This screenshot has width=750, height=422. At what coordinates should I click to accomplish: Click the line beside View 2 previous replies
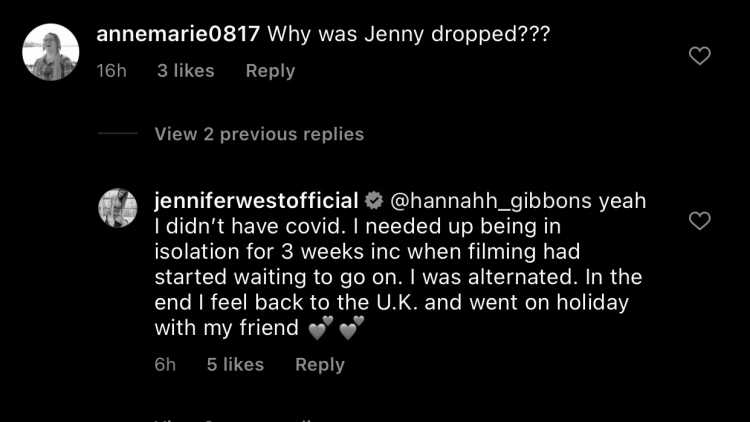tap(118, 133)
